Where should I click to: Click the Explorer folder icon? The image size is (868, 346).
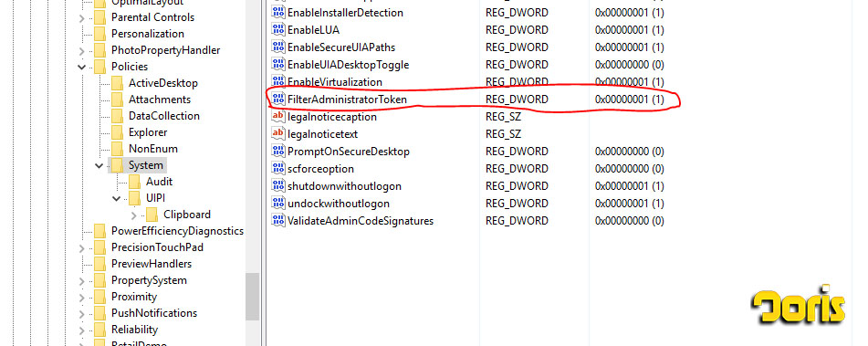(x=117, y=132)
